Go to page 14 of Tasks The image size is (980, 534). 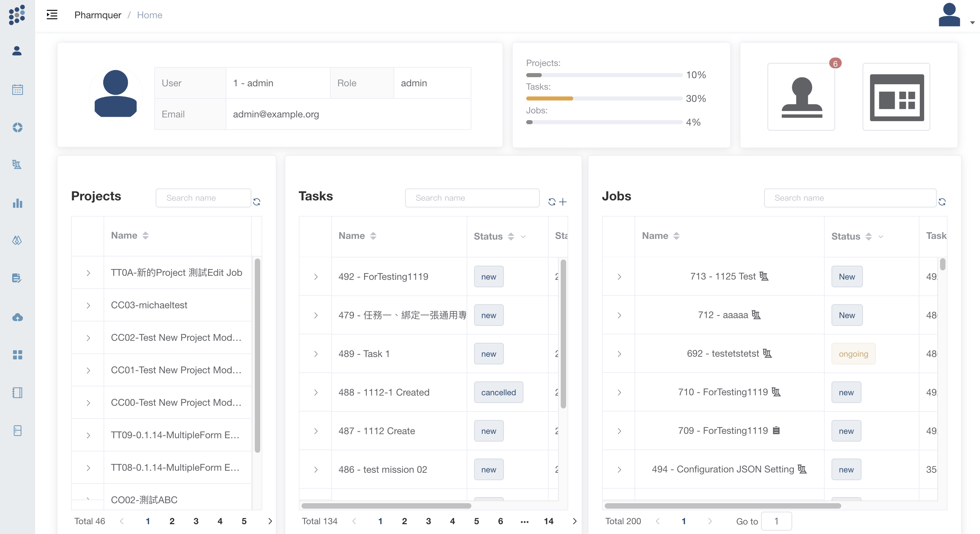(548, 521)
